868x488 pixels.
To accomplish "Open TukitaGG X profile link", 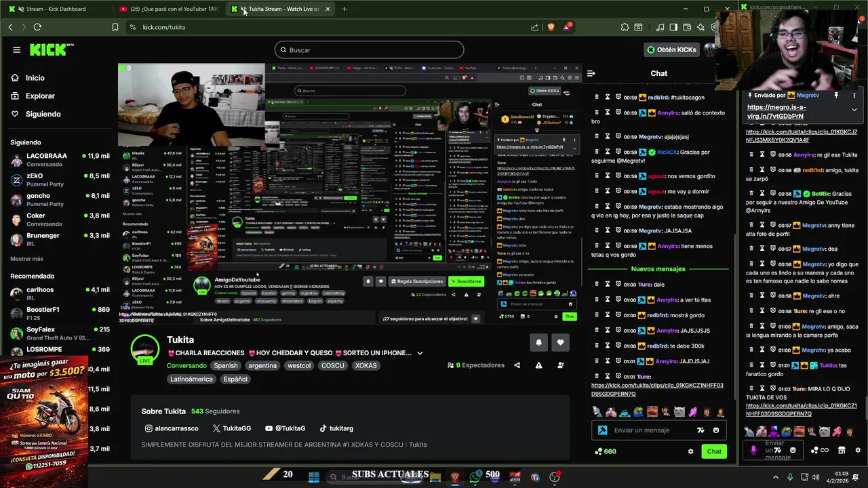I will coord(231,428).
